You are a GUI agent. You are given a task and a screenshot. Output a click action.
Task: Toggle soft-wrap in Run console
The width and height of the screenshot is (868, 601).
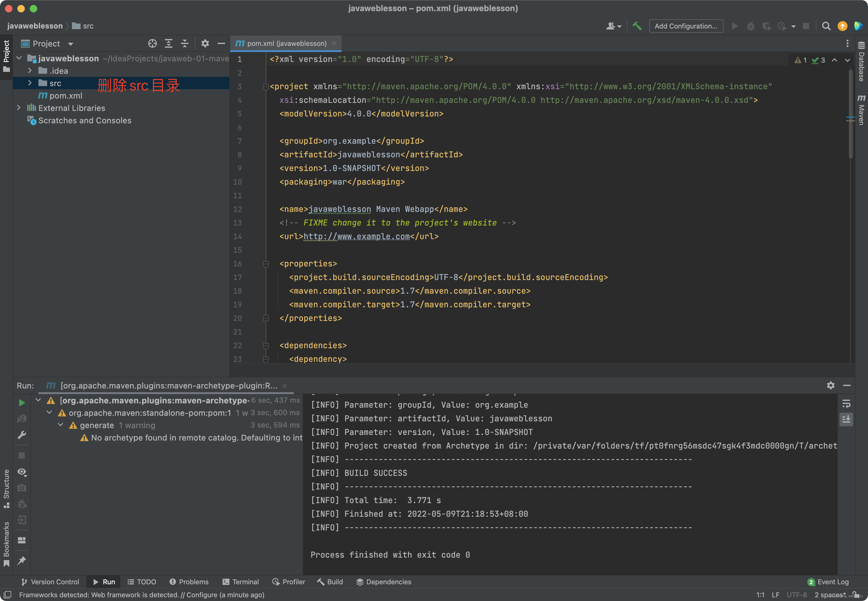(x=846, y=404)
